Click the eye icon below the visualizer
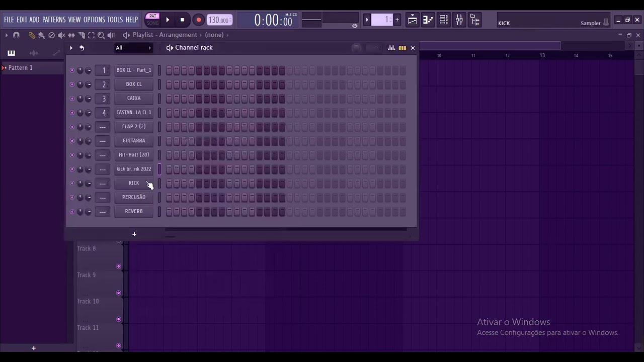Viewport: 644px width, 362px height. (355, 26)
